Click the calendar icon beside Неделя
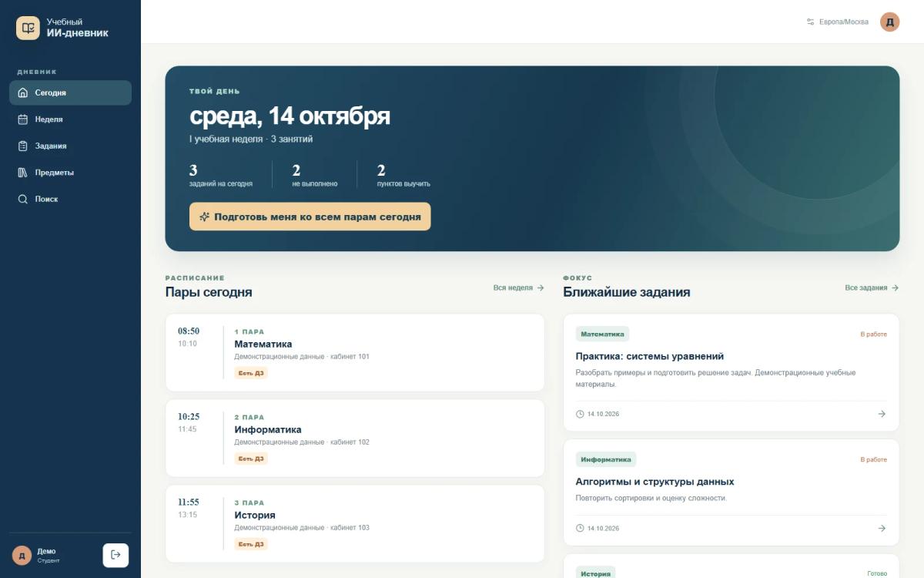Viewport: 924px width, 578px height. (x=22, y=119)
